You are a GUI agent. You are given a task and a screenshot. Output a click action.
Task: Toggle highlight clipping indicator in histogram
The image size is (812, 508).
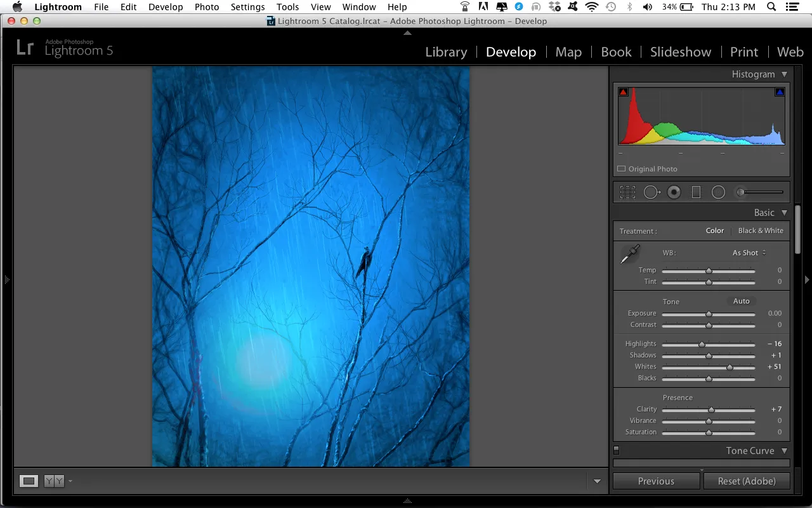pos(780,92)
